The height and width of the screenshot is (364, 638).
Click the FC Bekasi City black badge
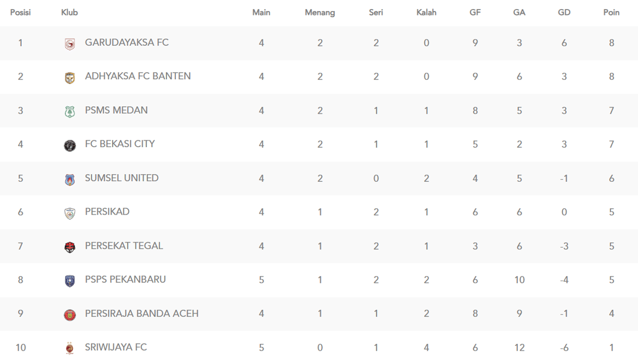[x=70, y=145]
